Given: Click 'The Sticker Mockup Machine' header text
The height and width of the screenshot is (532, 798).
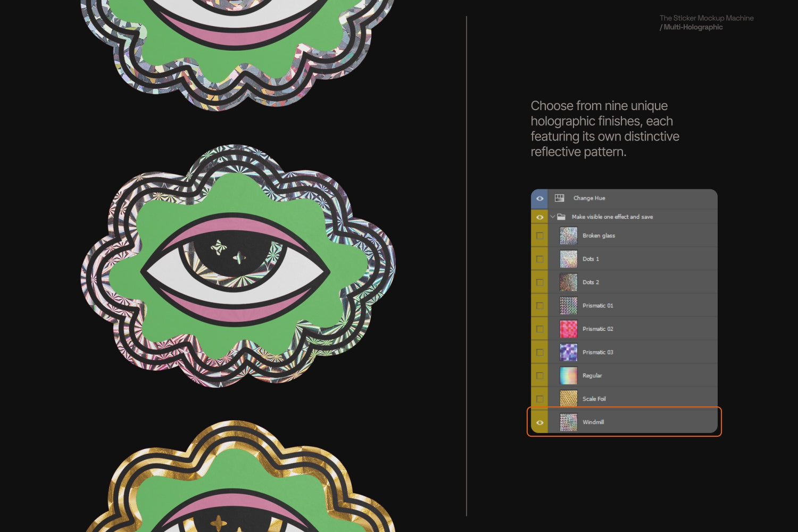Looking at the screenshot, I should (x=706, y=18).
